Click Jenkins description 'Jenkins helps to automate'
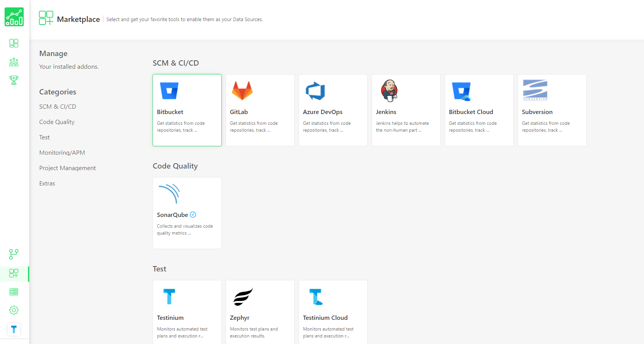The width and height of the screenshot is (644, 344). coord(402,123)
